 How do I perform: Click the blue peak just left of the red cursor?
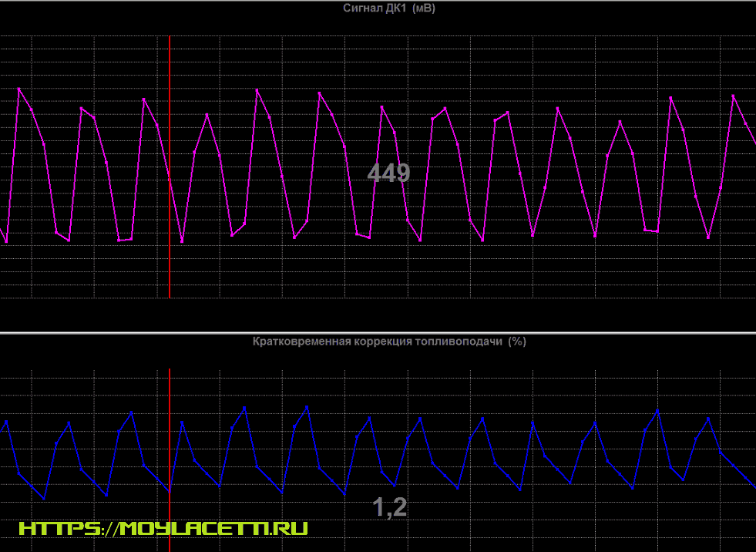[x=132, y=412]
